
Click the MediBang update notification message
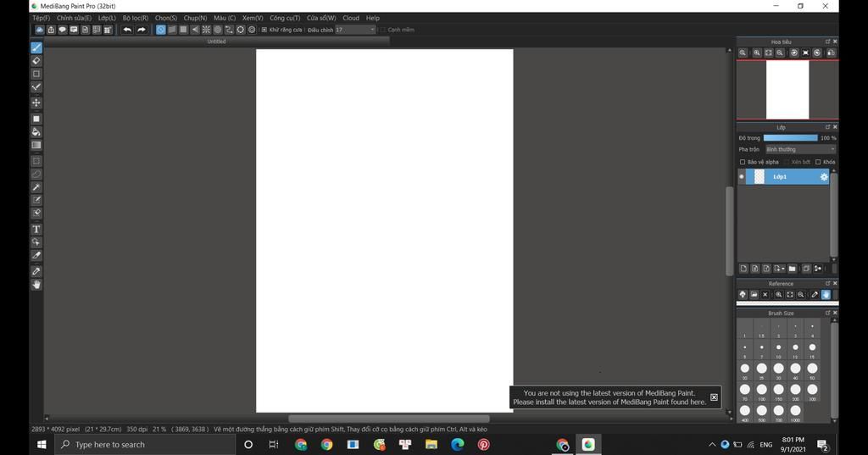(x=609, y=397)
